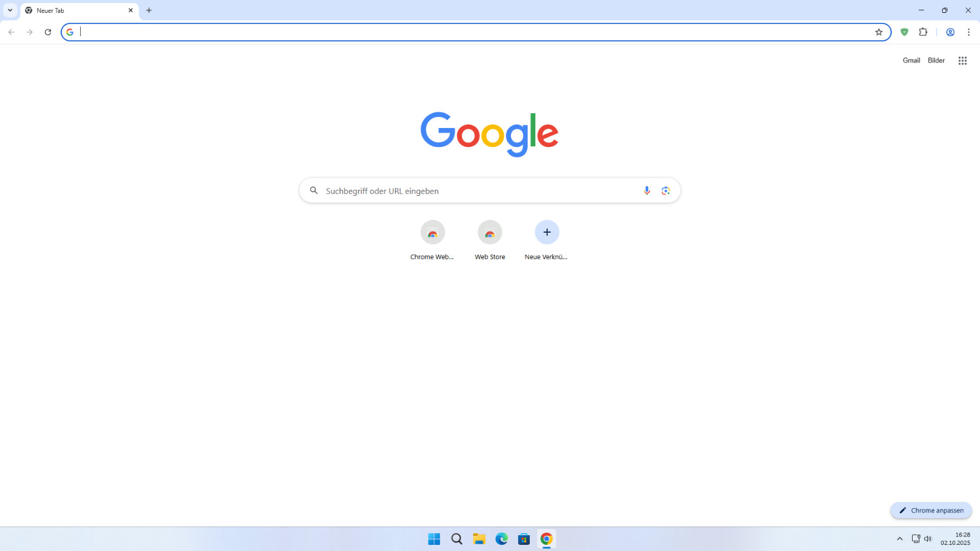
Task: Select the Neuer Tab browser tab
Action: (x=80, y=10)
